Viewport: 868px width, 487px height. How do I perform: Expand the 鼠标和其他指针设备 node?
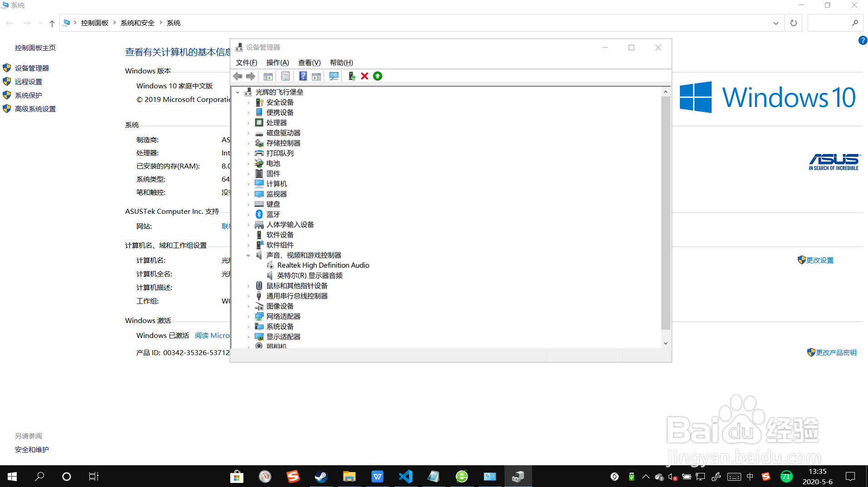coord(248,286)
